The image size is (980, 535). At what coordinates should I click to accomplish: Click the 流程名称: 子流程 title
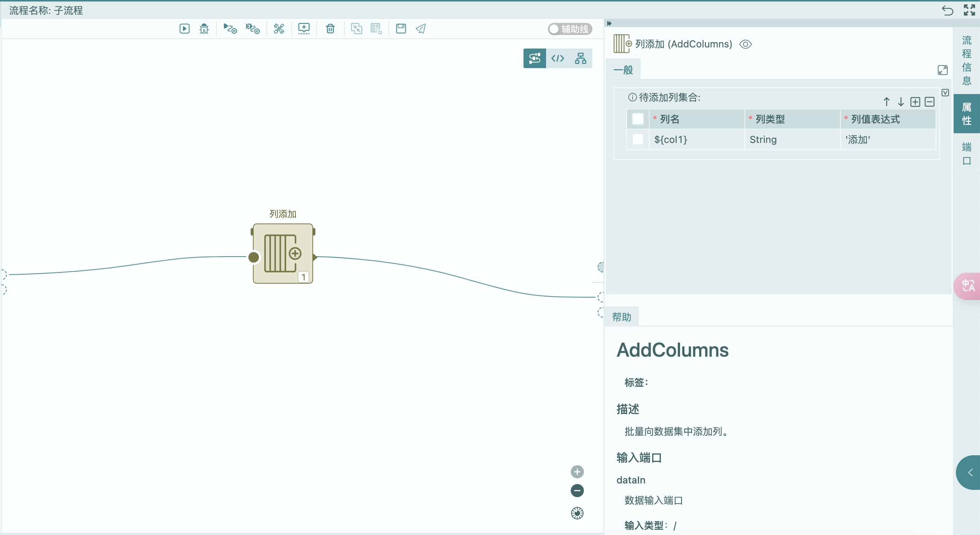click(46, 11)
